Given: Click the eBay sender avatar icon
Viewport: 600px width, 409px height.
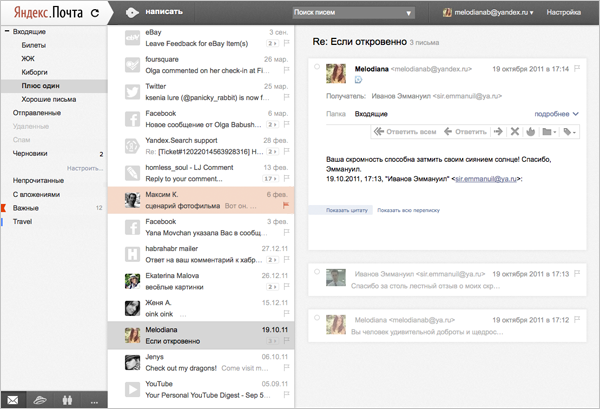Looking at the screenshot, I should [132, 37].
